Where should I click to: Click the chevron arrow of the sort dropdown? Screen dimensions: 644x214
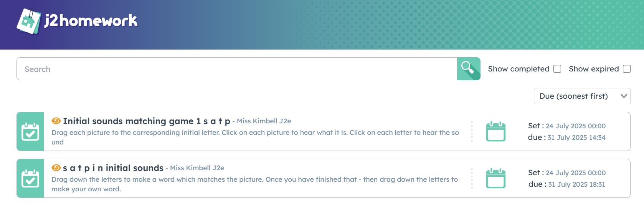(x=624, y=96)
